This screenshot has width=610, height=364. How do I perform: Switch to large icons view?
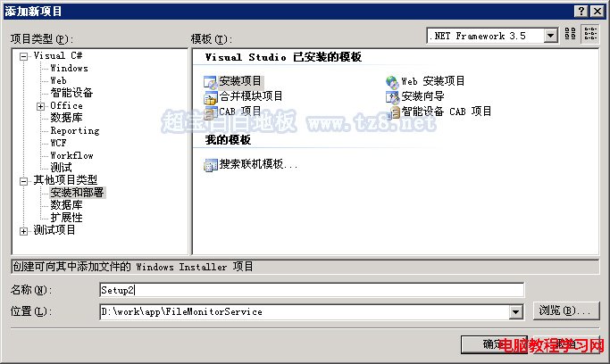571,34
